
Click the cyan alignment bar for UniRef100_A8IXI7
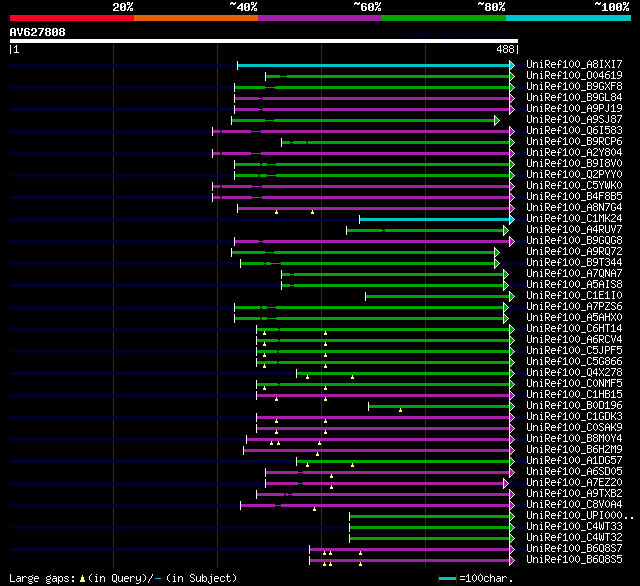(x=373, y=65)
